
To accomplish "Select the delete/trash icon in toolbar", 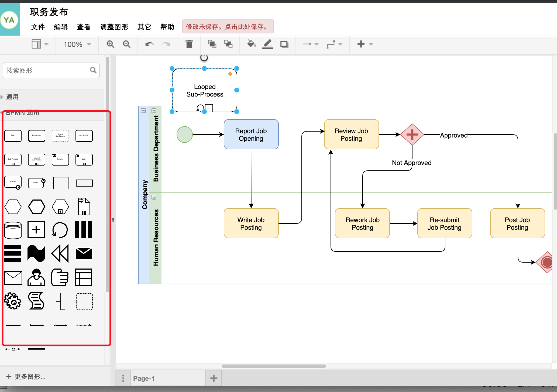I will point(189,44).
